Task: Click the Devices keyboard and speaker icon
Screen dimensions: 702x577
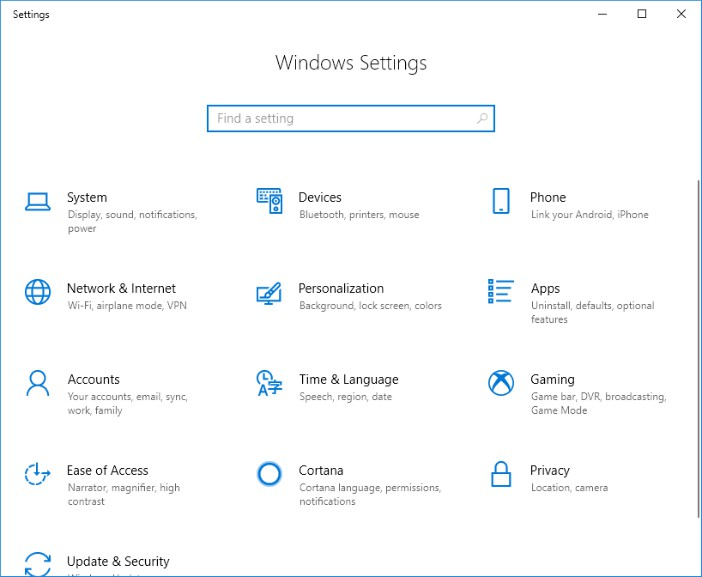Action: [270, 201]
